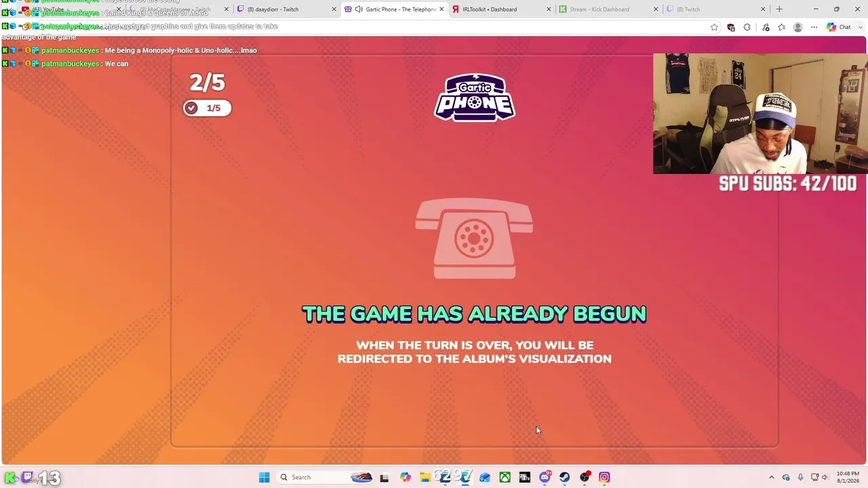Open a new browser tab

[x=779, y=9]
